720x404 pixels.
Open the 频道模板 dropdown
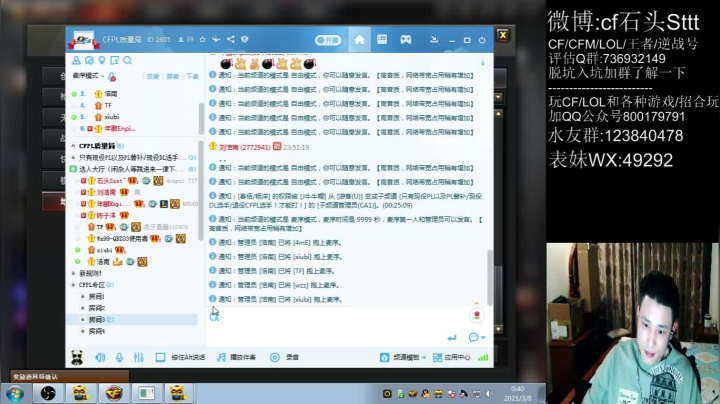click(x=403, y=357)
